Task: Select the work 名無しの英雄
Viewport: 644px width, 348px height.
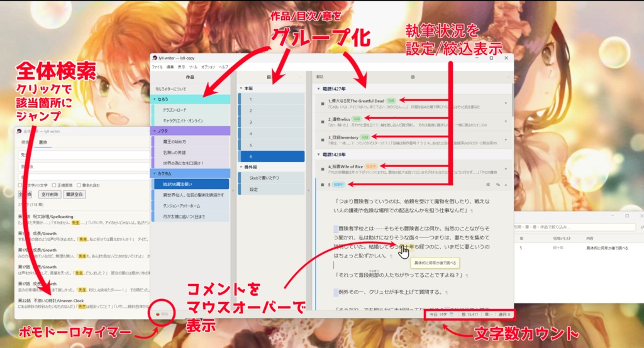Action: (191, 152)
